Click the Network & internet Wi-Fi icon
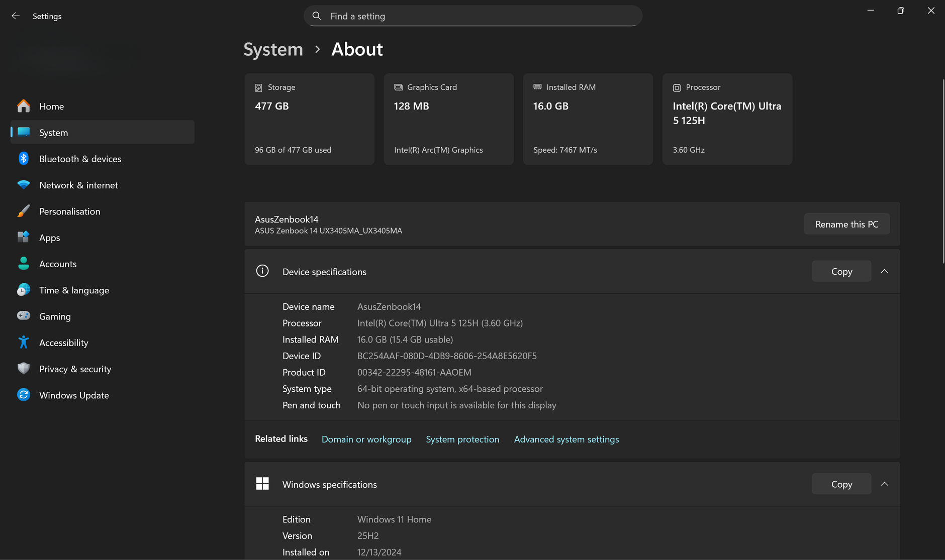The image size is (945, 560). pyautogui.click(x=24, y=185)
